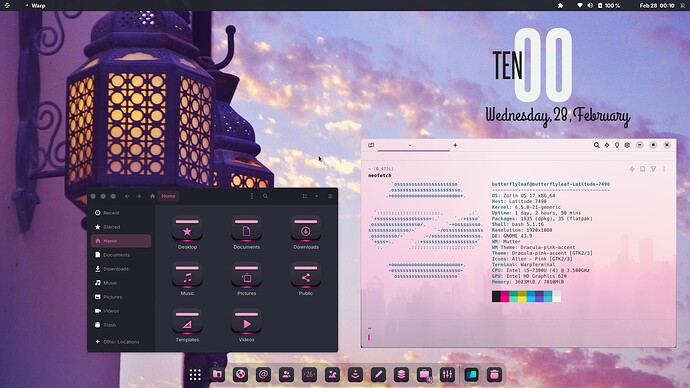Click the neofetch command text
The image size is (690, 388).
click(x=380, y=176)
